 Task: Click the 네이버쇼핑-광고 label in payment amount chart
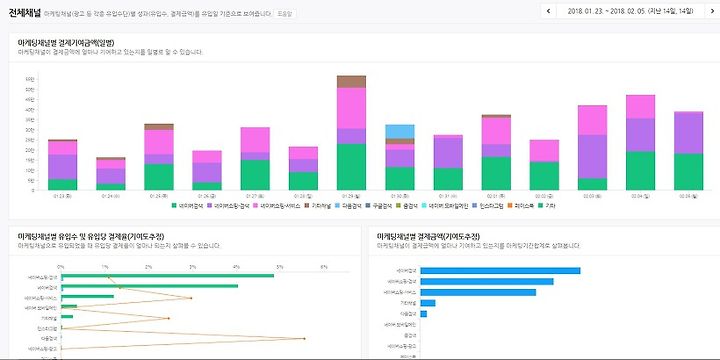click(x=402, y=346)
